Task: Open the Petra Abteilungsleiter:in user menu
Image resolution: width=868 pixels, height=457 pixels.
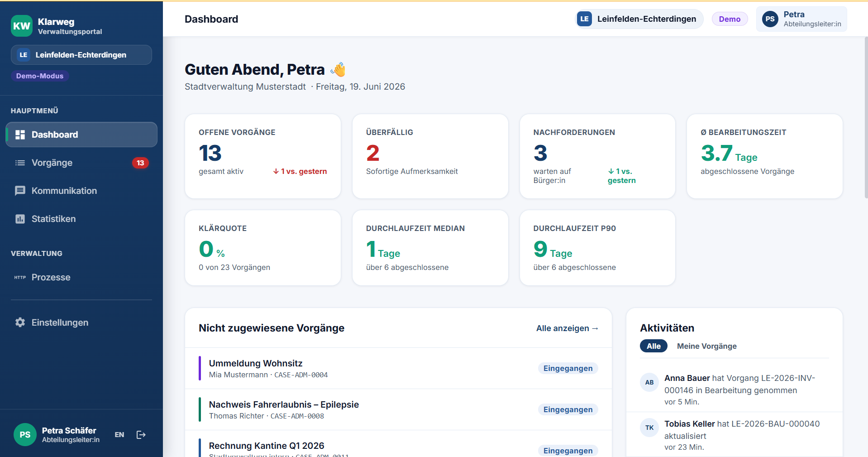Action: tap(801, 19)
